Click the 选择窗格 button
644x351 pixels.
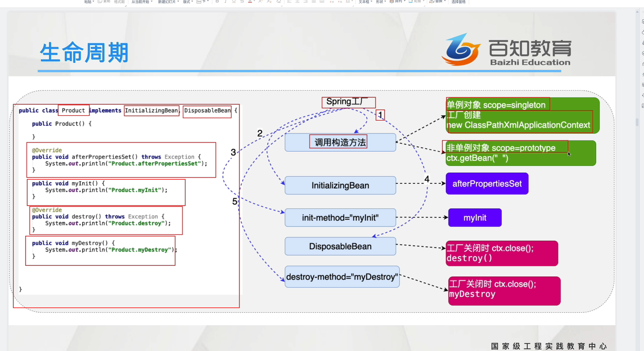[x=458, y=2]
